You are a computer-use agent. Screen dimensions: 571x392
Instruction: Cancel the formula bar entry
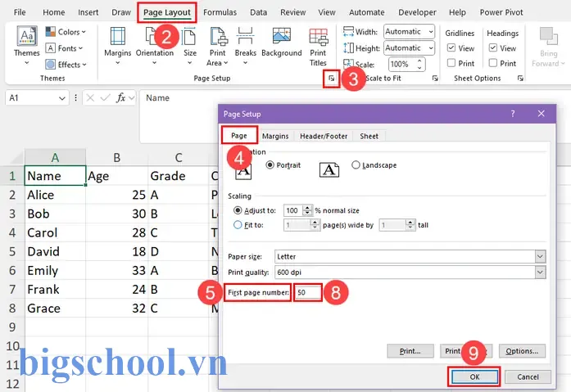(90, 98)
